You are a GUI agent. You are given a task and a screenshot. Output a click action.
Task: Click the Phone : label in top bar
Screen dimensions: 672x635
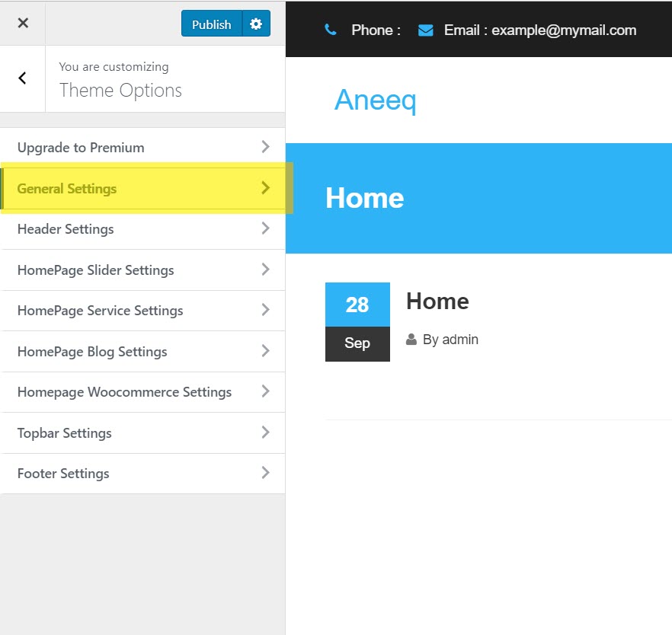pos(376,30)
